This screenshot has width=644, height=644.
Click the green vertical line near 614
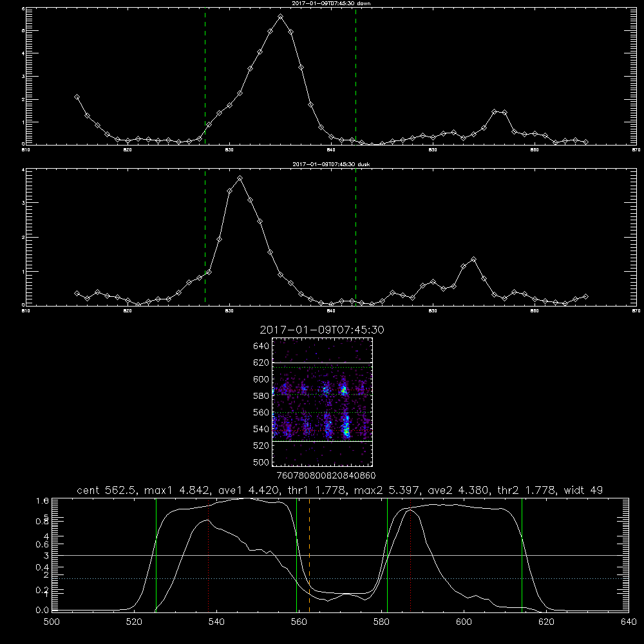pyautogui.click(x=522, y=555)
